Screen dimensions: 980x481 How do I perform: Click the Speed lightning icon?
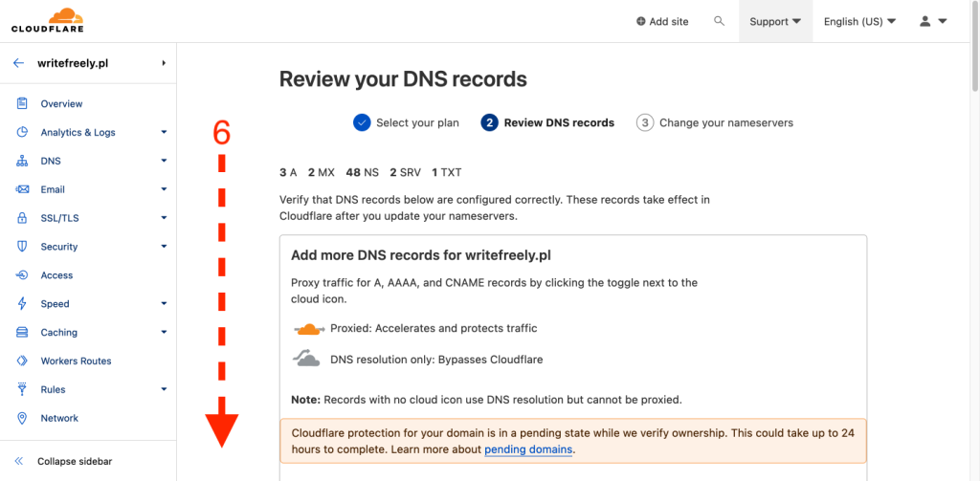pyautogui.click(x=21, y=304)
